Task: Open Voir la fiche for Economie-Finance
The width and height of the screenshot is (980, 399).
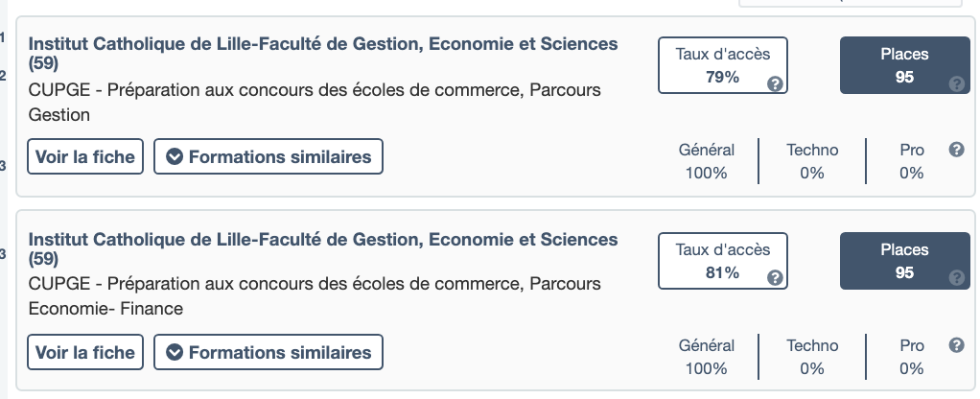Action: click(86, 352)
